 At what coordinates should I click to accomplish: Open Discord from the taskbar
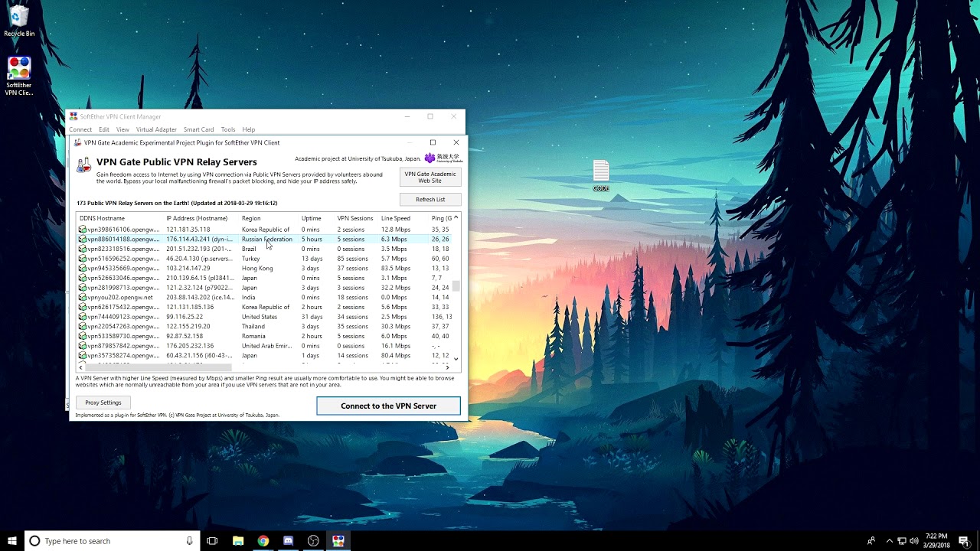[x=288, y=541]
